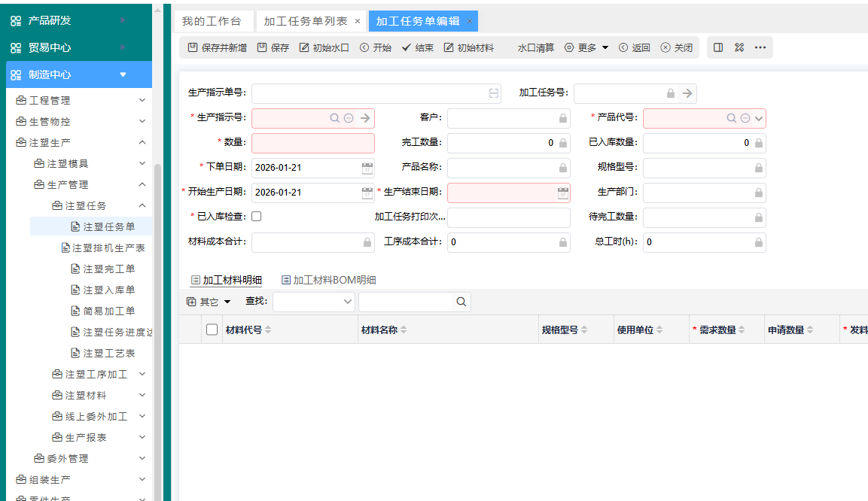Switch to the 加工任务单列表 tab
The image size is (868, 501).
(305, 21)
